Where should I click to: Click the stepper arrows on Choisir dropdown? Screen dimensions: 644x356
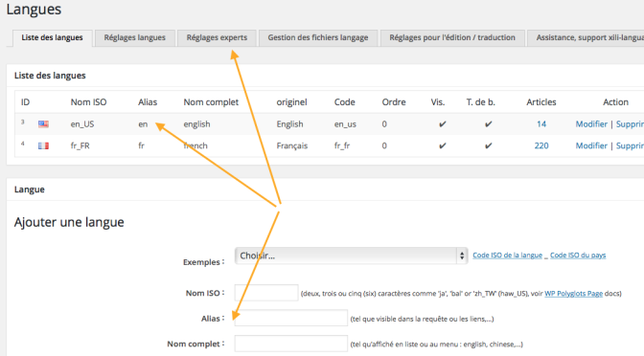pyautogui.click(x=462, y=256)
